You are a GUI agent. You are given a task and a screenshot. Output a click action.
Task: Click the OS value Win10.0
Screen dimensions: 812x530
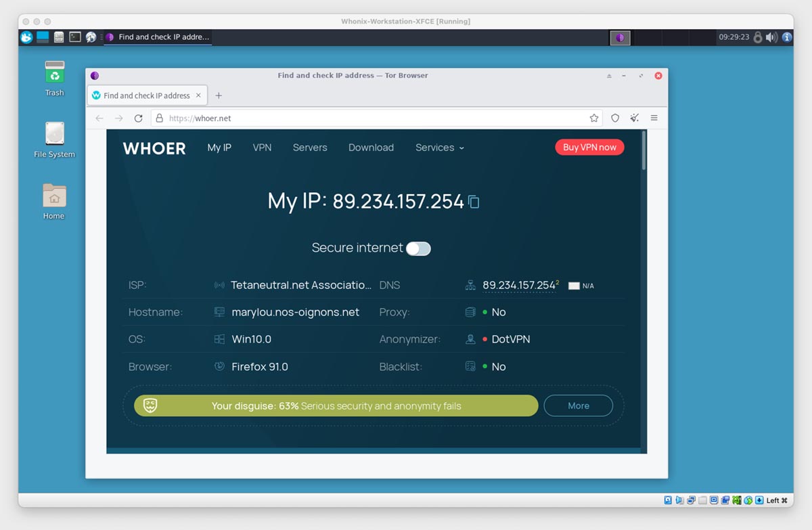pos(252,339)
